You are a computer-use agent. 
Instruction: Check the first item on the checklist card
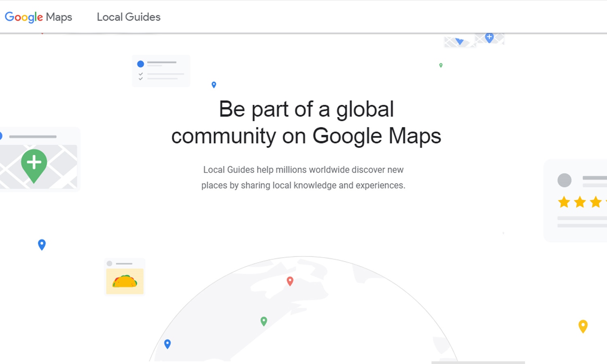pyautogui.click(x=140, y=74)
